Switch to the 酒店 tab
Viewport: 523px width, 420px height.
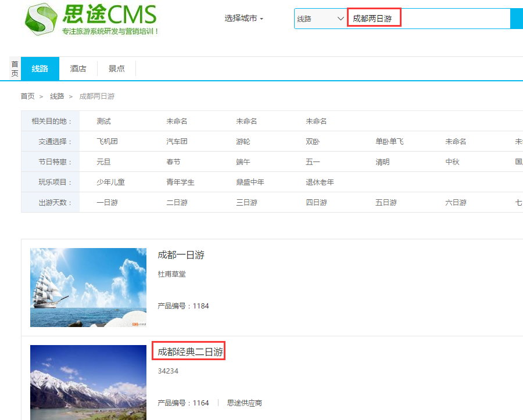(78, 69)
